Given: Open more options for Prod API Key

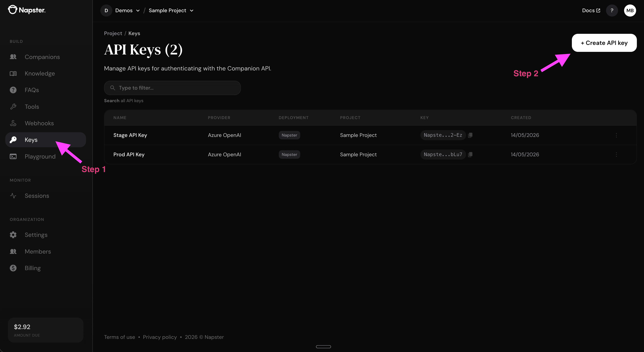Looking at the screenshot, I should (616, 155).
